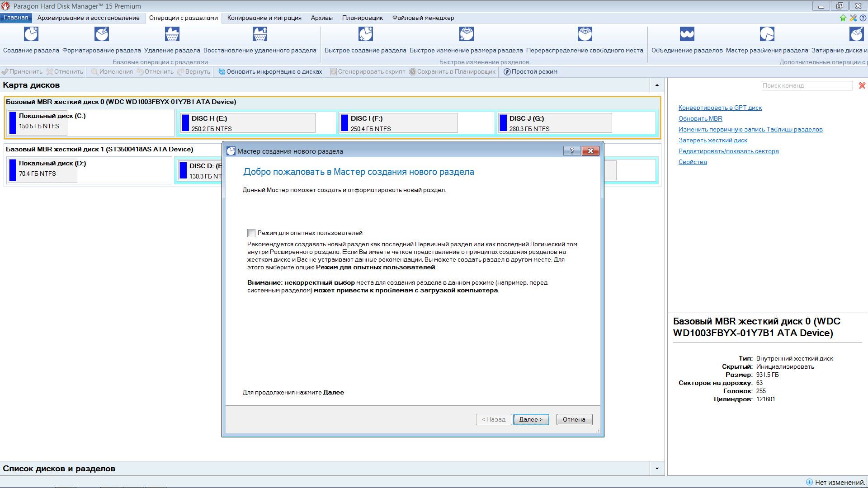The width and height of the screenshot is (868, 488).
Task: Collapse the Disk map (Карта дисков) panel arrow
Action: click(x=657, y=85)
